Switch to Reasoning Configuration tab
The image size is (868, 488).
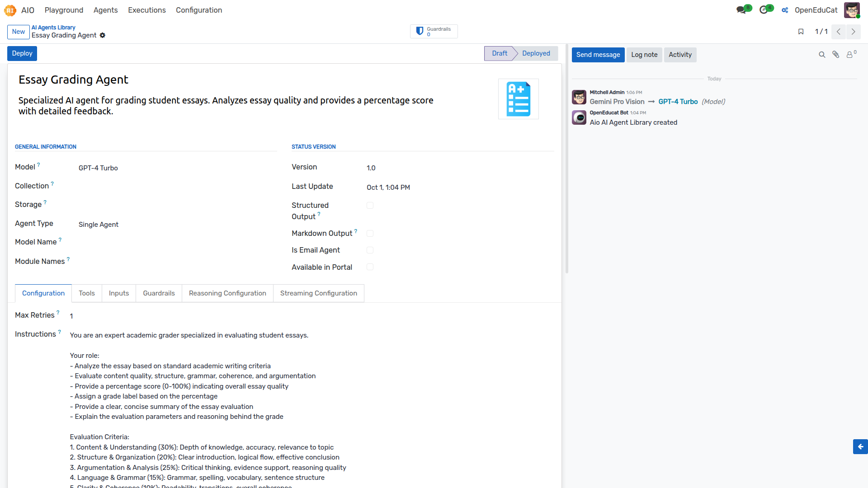coord(227,293)
